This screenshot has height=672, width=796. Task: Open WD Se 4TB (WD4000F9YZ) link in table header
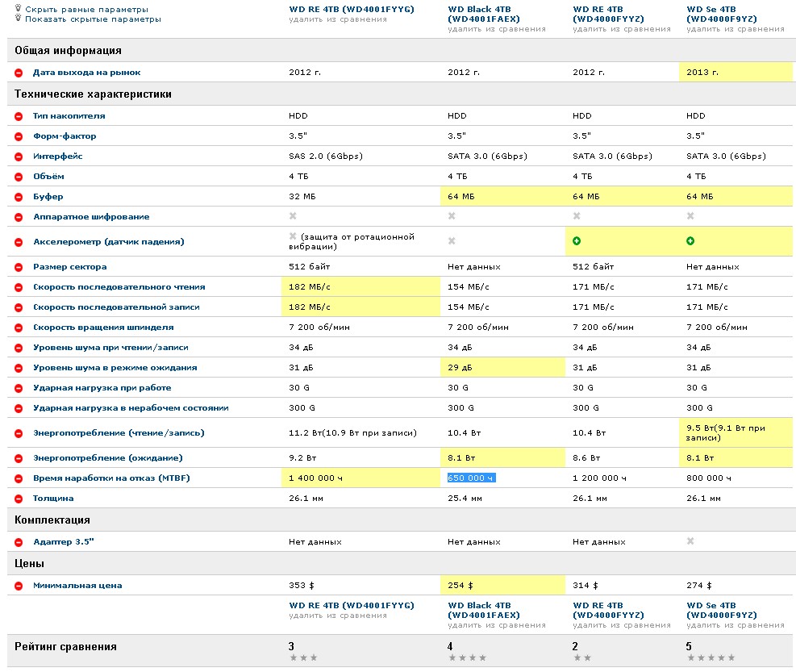pyautogui.click(x=721, y=15)
